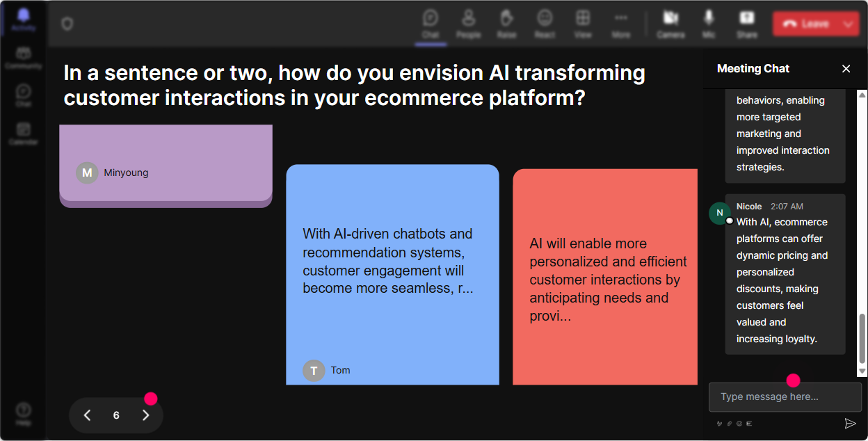This screenshot has height=441, width=868.
Task: Open the GIF picker in chat
Action: [x=749, y=423]
